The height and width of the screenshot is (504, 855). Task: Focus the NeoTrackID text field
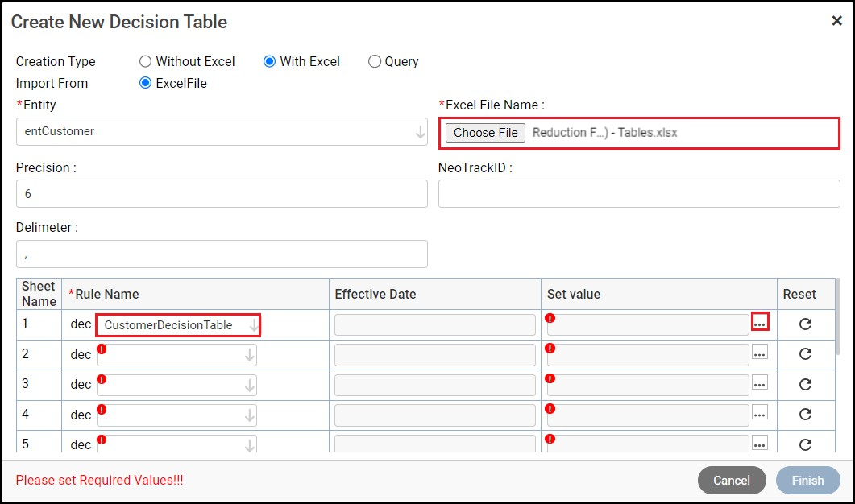point(639,194)
